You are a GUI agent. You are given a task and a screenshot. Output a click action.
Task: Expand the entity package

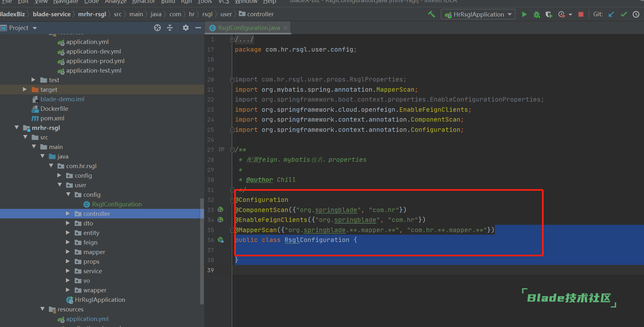pyautogui.click(x=68, y=232)
